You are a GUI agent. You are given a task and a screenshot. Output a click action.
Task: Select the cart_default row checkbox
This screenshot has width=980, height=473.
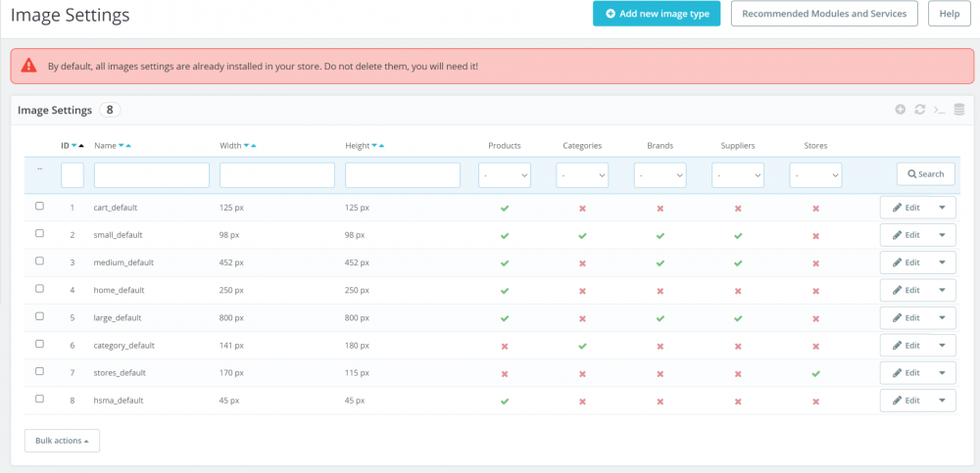click(39, 207)
